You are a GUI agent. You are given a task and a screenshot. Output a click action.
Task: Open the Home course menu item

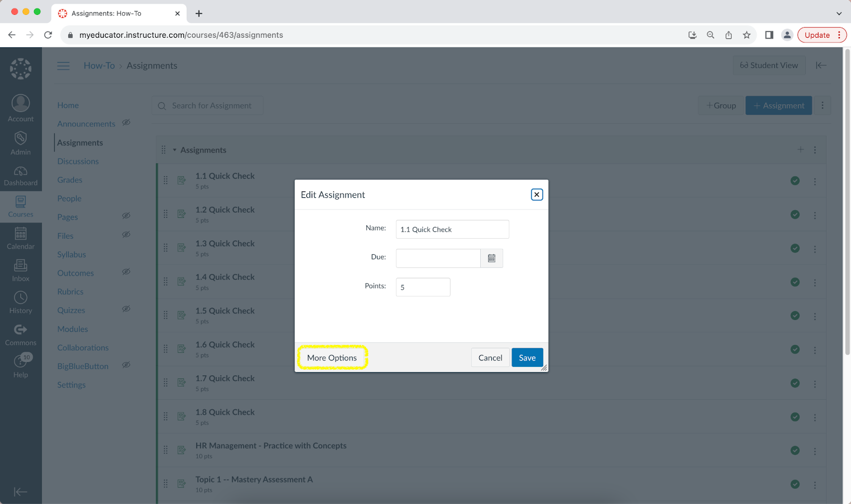[68, 105]
